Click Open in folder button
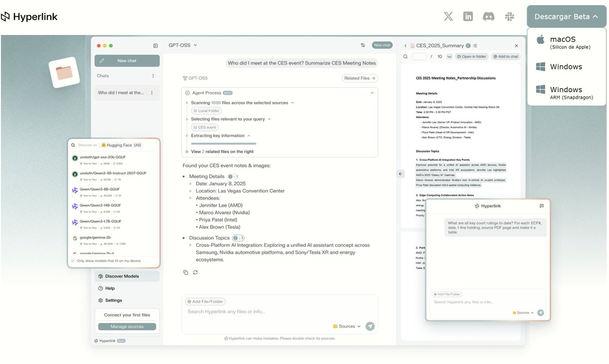The height and width of the screenshot is (364, 609). pos(471,57)
